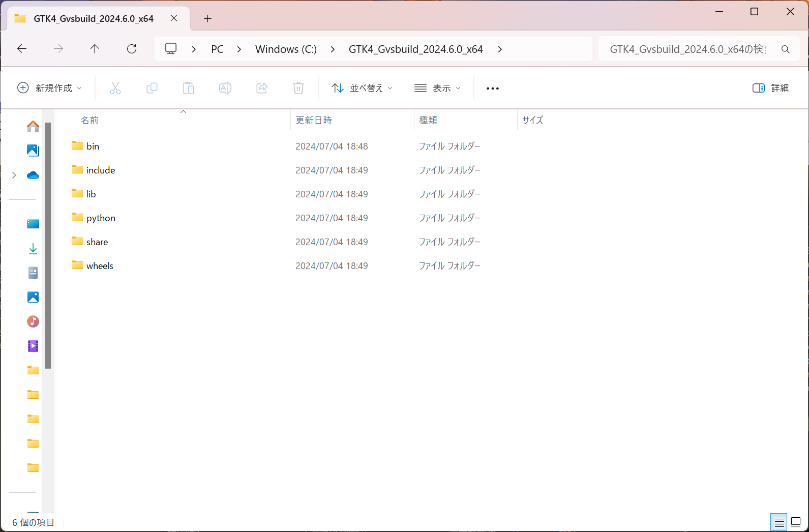Click the Delete trash can icon
The height and width of the screenshot is (532, 809).
click(x=298, y=88)
